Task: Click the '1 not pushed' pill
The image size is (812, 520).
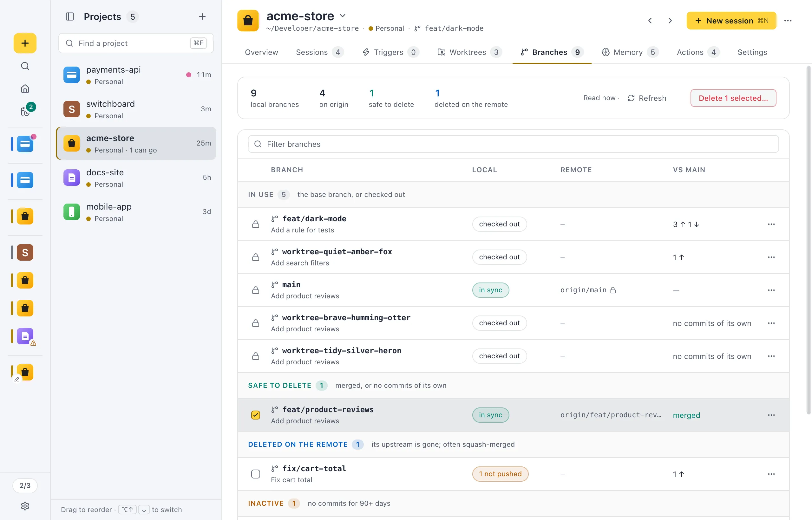Action: [500, 474]
